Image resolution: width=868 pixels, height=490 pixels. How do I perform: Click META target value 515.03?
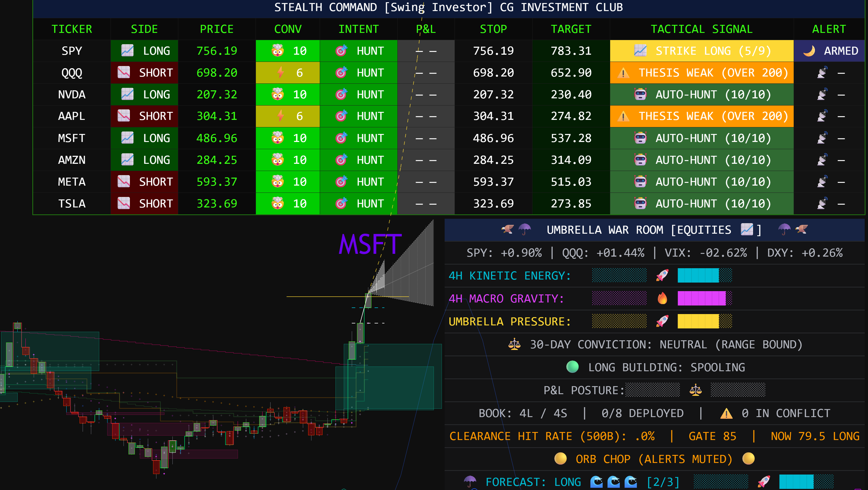pos(571,182)
